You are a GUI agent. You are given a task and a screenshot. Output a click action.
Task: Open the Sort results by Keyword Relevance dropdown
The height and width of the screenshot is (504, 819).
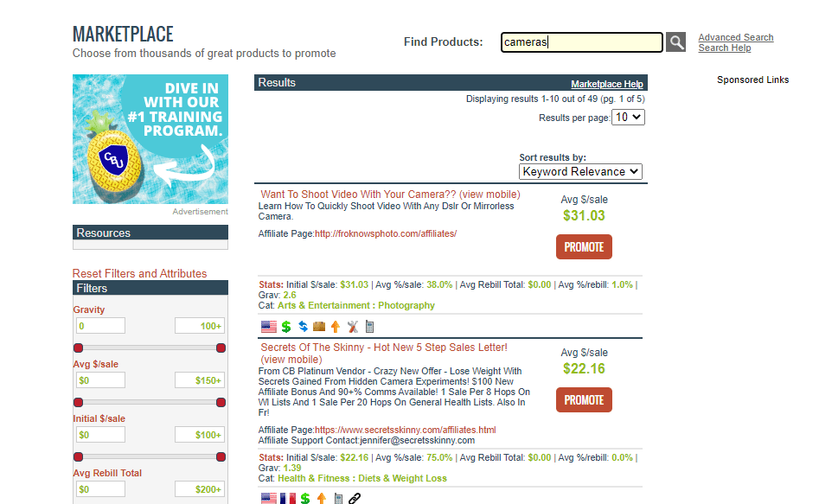[580, 171]
